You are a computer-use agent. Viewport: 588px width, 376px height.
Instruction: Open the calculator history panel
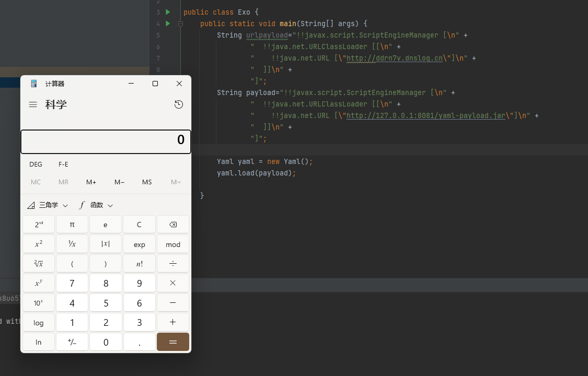coord(179,104)
